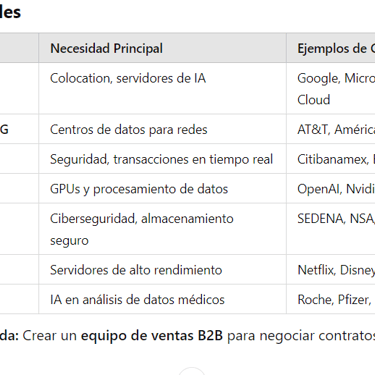Click the Citibanamex cell
Image resolution: width=375 pixels, height=375 pixels.
(x=332, y=159)
